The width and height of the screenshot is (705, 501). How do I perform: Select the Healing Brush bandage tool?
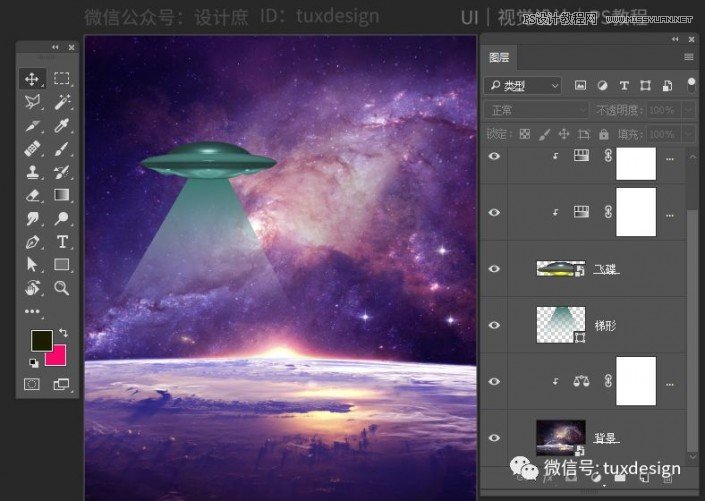point(32,149)
